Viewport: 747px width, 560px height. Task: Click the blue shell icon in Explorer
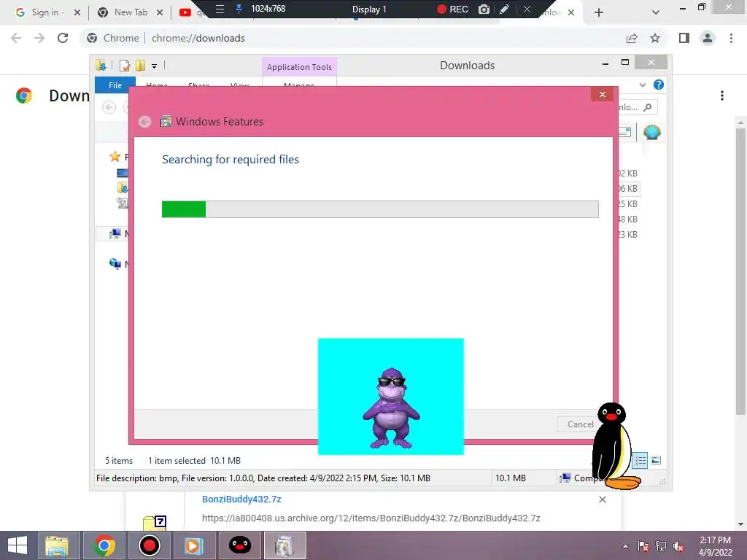click(651, 132)
